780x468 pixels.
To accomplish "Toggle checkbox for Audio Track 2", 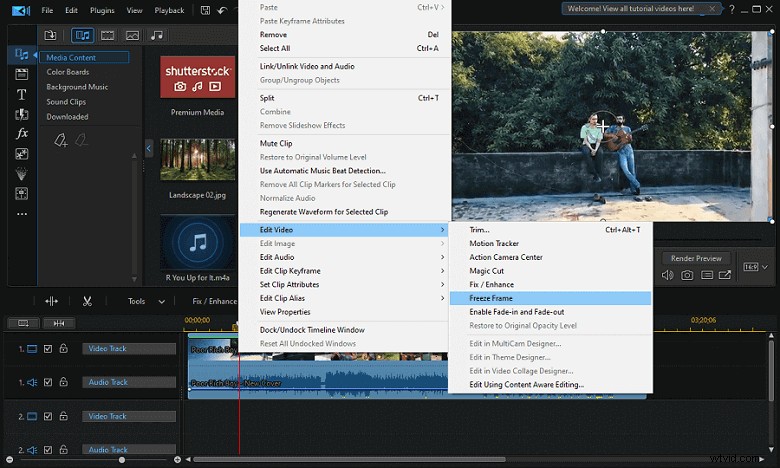I will [x=48, y=450].
